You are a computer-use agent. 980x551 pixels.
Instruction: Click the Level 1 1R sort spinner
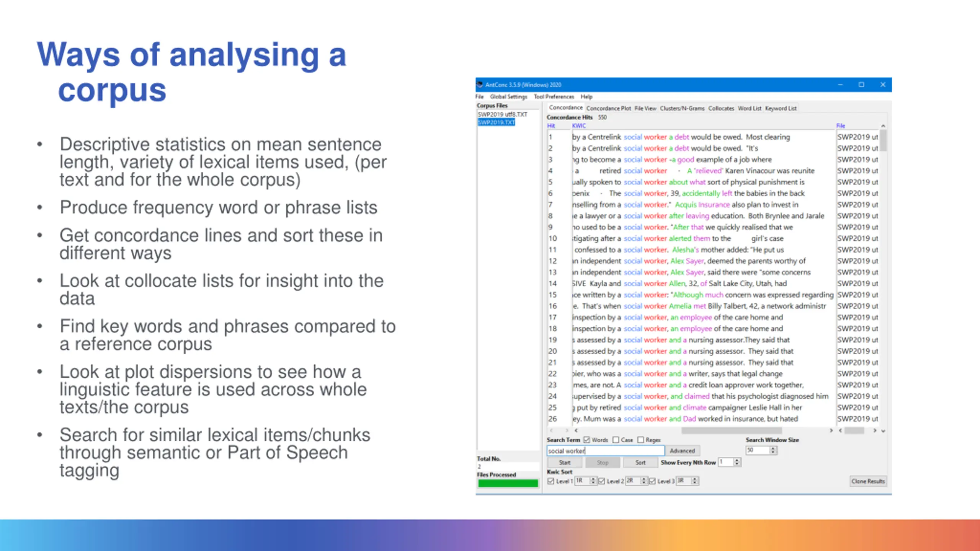(593, 481)
